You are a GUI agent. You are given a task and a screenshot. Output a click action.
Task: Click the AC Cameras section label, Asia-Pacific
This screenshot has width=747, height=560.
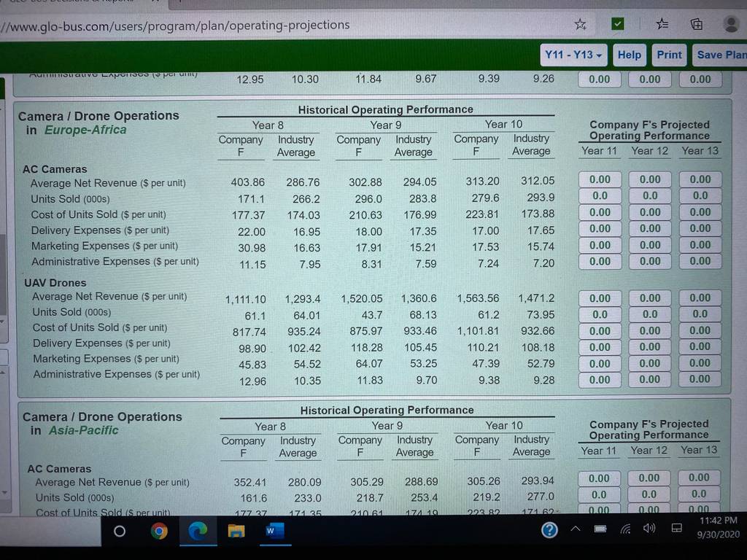(x=59, y=469)
